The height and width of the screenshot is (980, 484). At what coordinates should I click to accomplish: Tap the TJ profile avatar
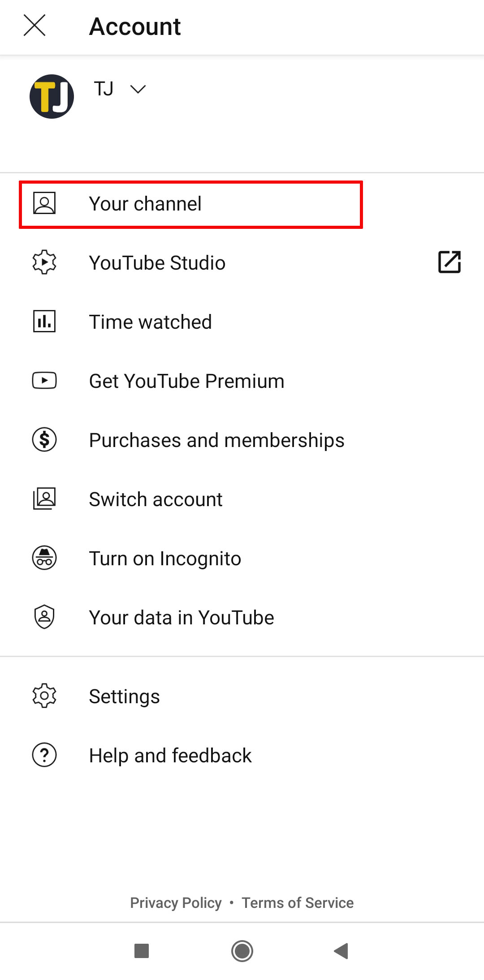(x=52, y=96)
